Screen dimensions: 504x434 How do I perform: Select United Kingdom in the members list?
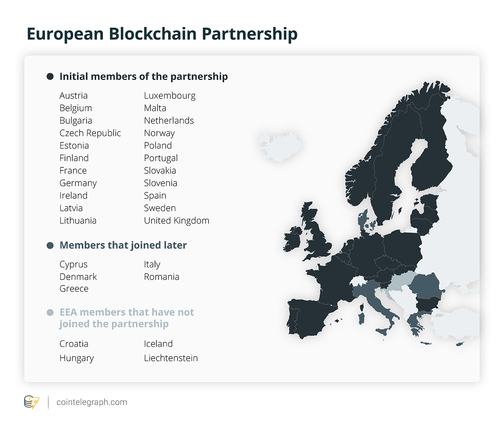point(177,220)
